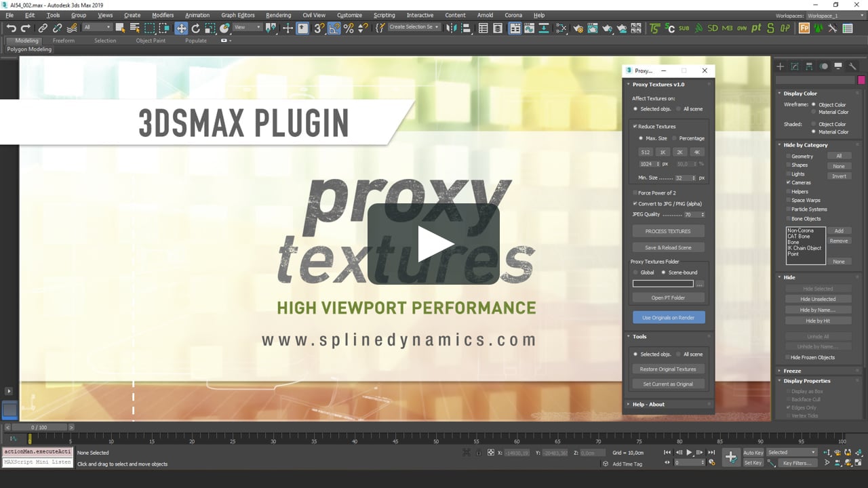Open the Schematic View icon
The image size is (868, 488).
point(561,28)
